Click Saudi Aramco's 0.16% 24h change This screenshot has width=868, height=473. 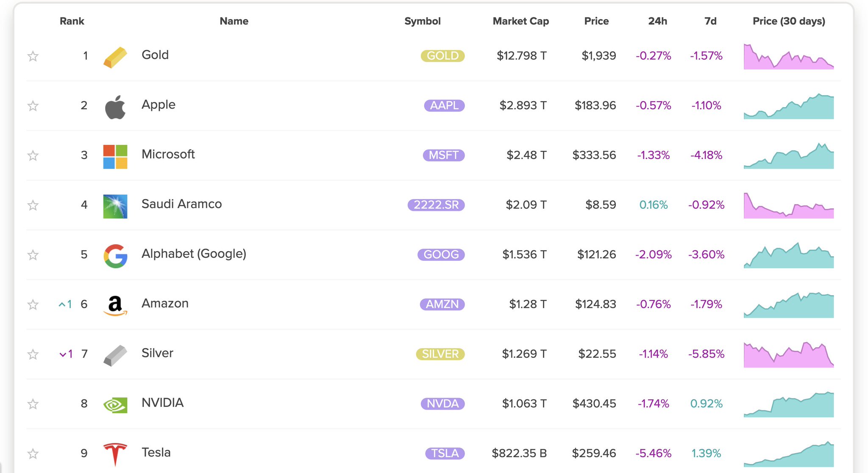[654, 205]
